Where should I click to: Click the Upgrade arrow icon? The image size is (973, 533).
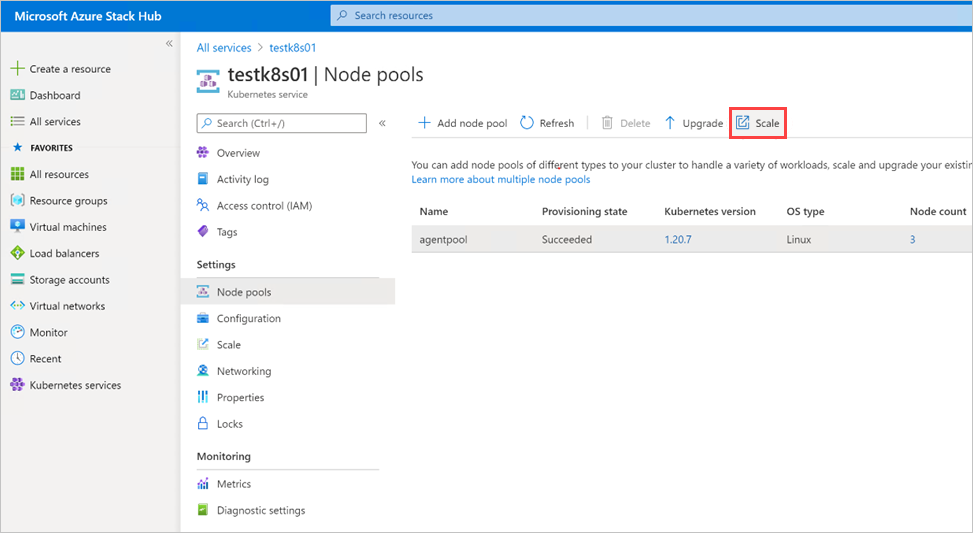pos(670,123)
